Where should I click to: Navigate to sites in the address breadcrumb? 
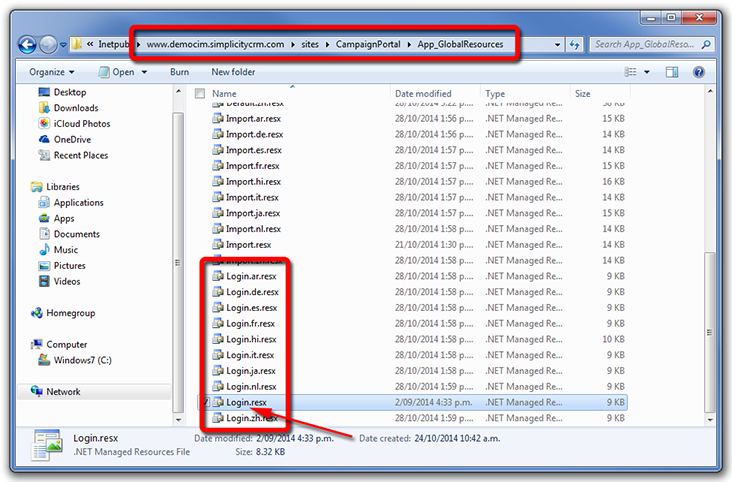coord(310,44)
